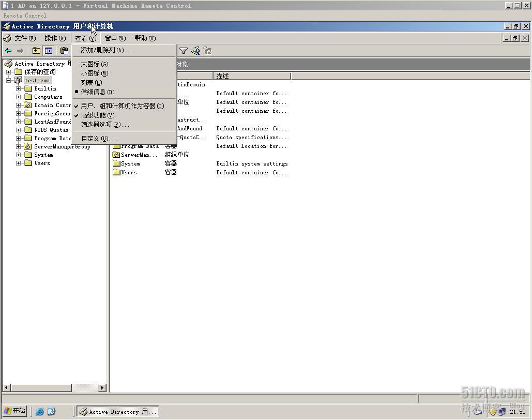Image resolution: width=532 pixels, height=420 pixels.
Task: Click the Forward arrow toolbar icon
Action: (20, 51)
